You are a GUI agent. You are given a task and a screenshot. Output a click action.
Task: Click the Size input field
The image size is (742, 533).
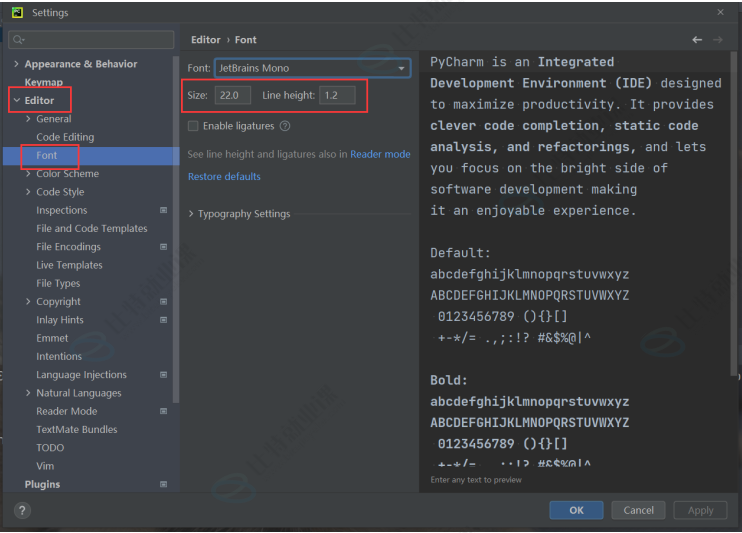point(233,95)
